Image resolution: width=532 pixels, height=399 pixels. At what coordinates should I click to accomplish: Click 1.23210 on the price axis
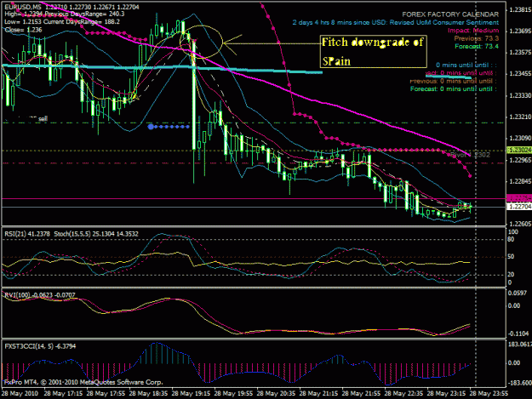(x=520, y=117)
